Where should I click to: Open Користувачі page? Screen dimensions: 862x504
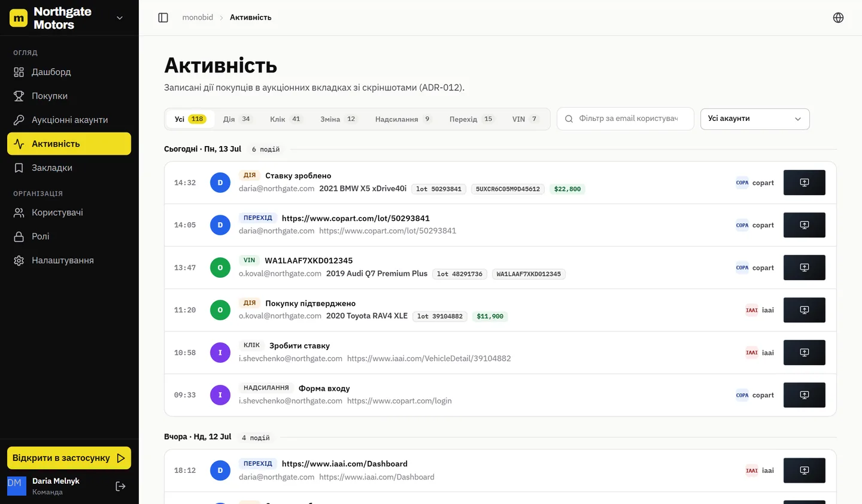pyautogui.click(x=69, y=212)
